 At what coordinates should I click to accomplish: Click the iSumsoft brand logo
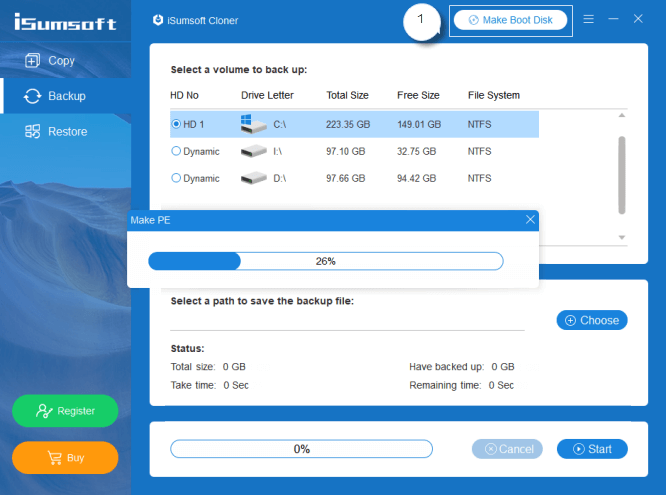click(x=65, y=22)
